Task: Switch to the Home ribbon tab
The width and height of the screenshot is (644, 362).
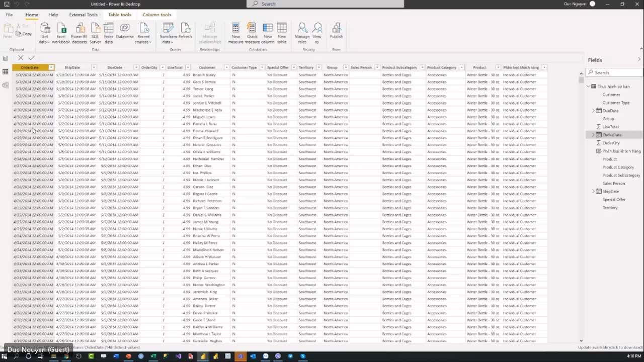Action: coord(32,15)
